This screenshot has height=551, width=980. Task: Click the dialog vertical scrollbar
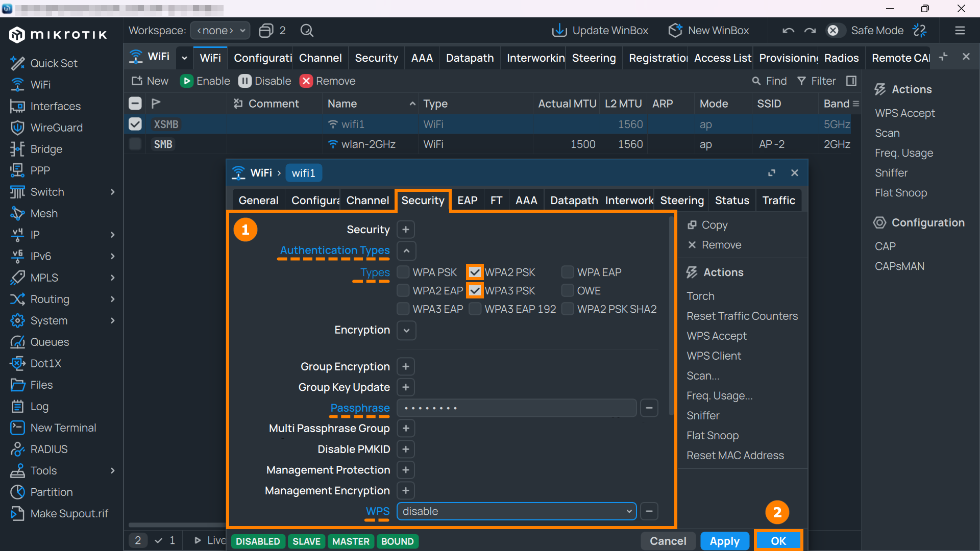[x=671, y=316]
